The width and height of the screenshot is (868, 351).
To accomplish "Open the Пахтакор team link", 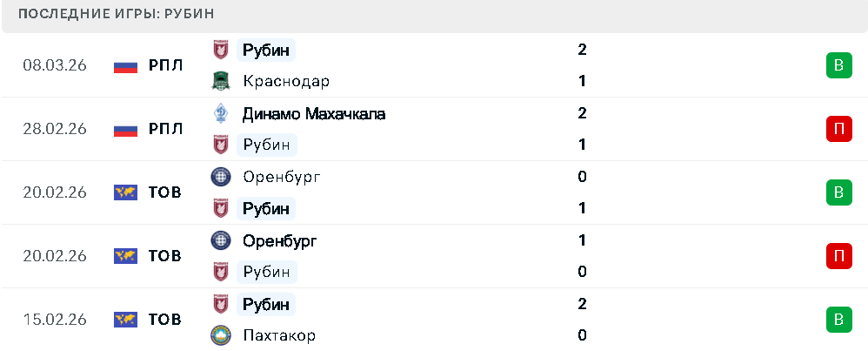I will (x=279, y=335).
